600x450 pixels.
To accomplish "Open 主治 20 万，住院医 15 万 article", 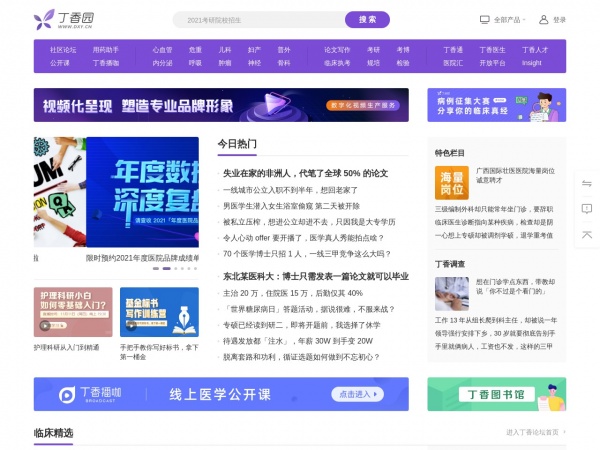I will click(x=293, y=293).
